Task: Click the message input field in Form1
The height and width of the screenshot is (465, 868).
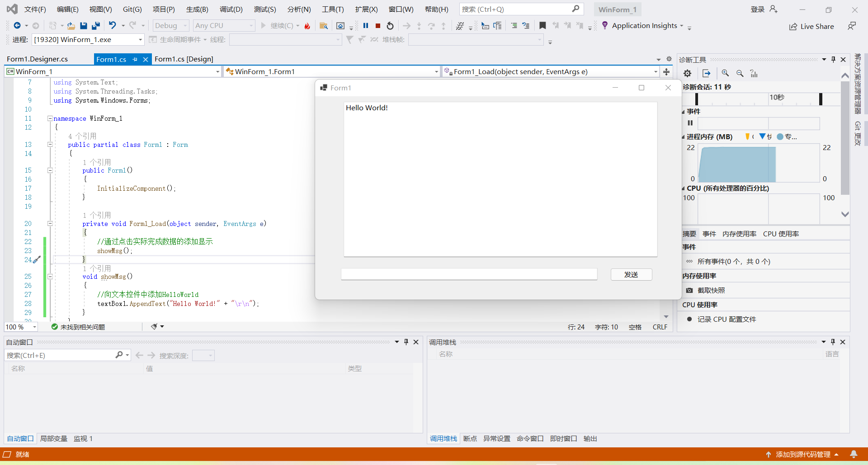Action: [469, 274]
